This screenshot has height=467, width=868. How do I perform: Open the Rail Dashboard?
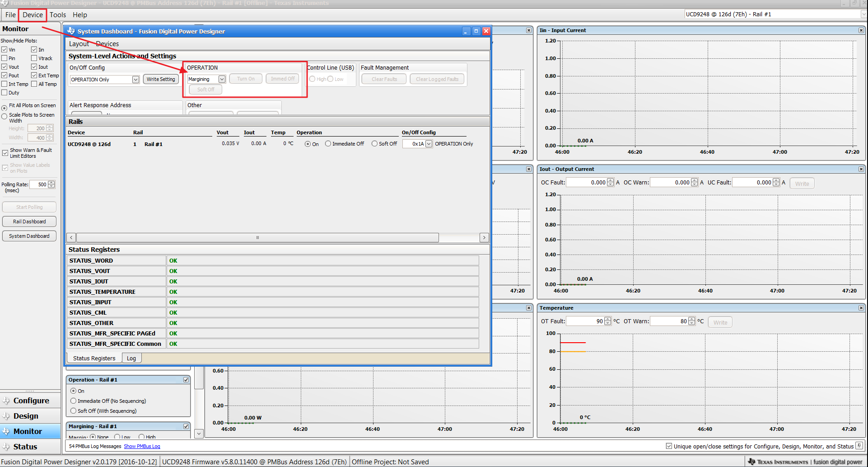tap(29, 222)
